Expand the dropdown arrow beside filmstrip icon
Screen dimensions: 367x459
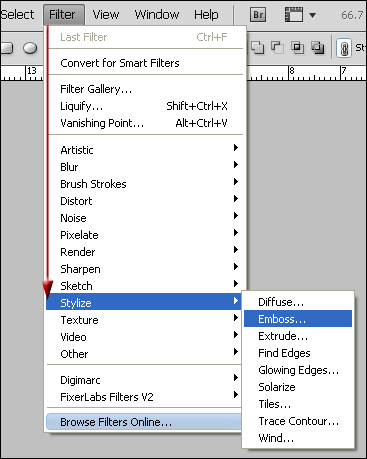(312, 15)
